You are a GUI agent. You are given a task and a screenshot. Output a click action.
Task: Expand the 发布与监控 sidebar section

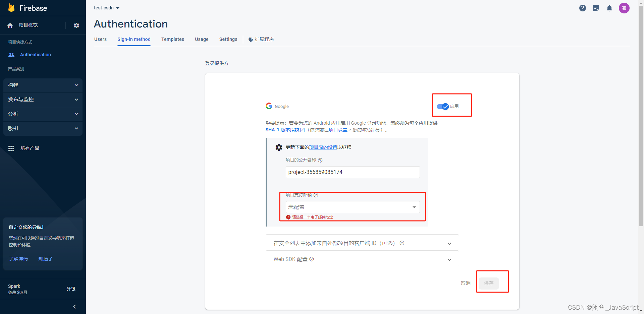click(43, 100)
